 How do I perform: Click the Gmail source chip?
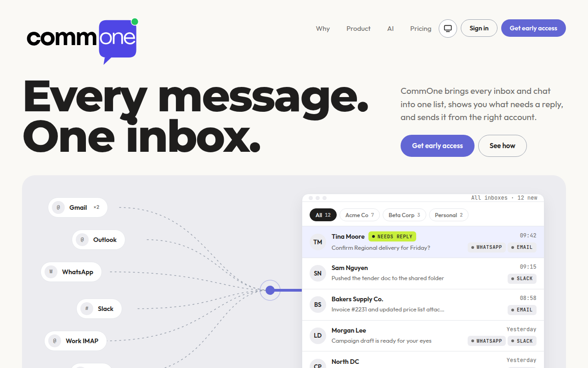[78, 207]
